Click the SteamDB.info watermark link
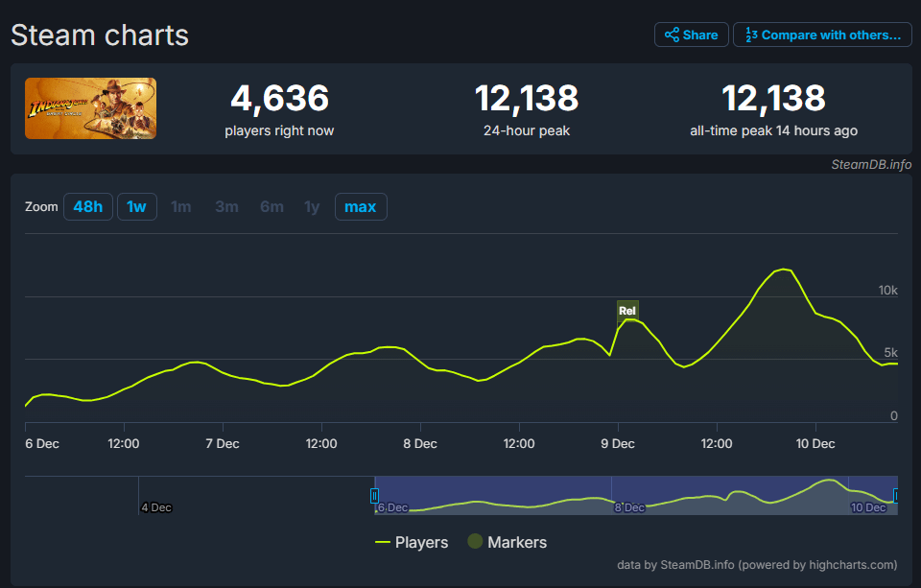The height and width of the screenshot is (588, 921). click(870, 164)
